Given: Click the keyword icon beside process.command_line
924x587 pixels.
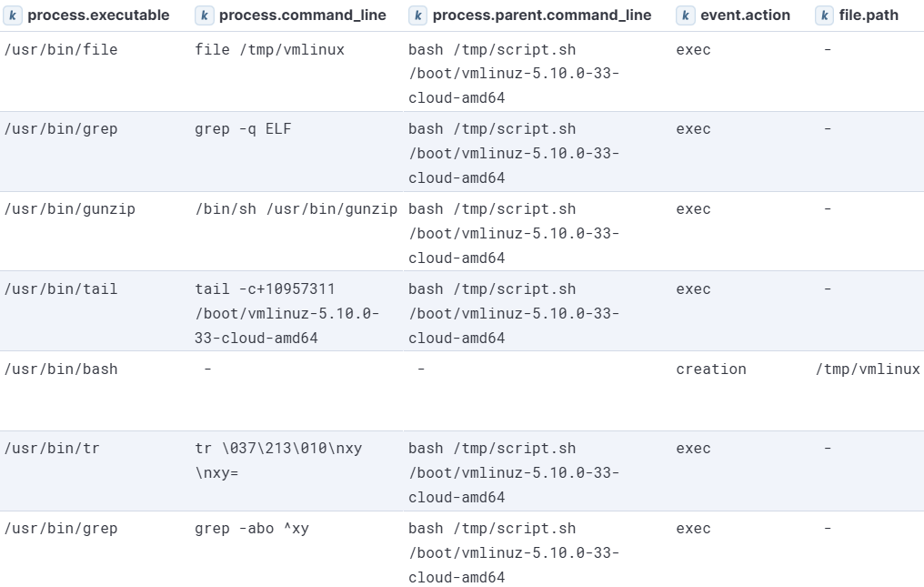Looking at the screenshot, I should click(205, 15).
